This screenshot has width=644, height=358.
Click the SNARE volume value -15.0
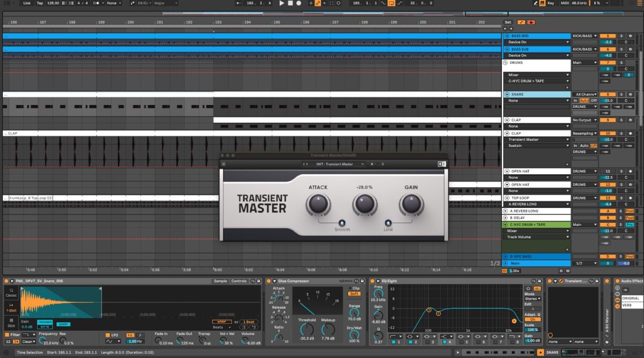(x=607, y=100)
